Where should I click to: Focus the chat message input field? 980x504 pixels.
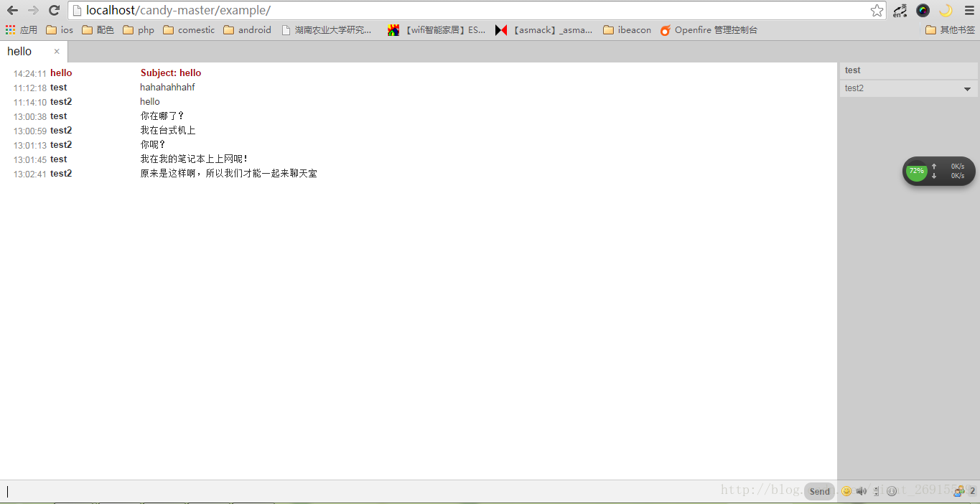[402, 492]
